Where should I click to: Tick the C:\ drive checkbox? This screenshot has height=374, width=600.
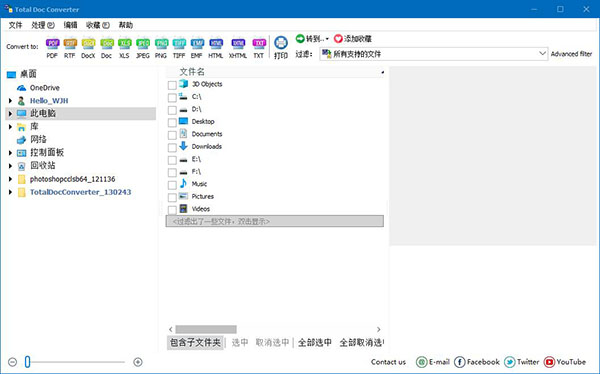tap(172, 98)
